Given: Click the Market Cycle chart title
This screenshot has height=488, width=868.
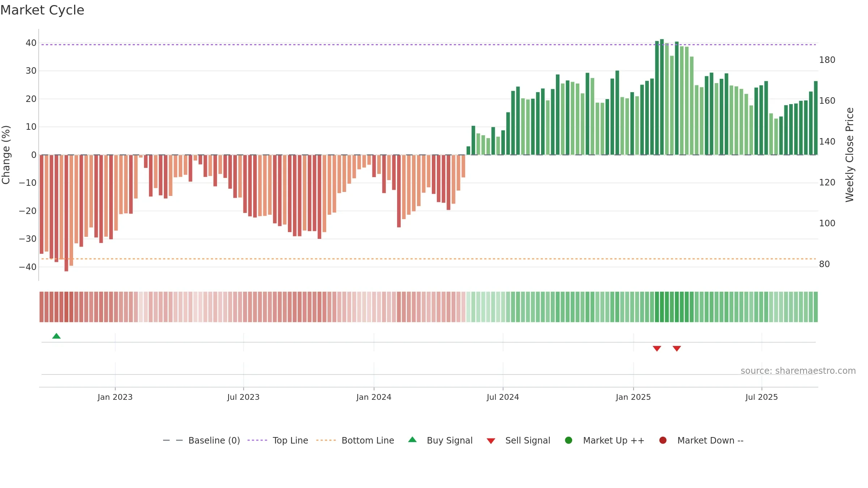Looking at the screenshot, I should pyautogui.click(x=42, y=10).
